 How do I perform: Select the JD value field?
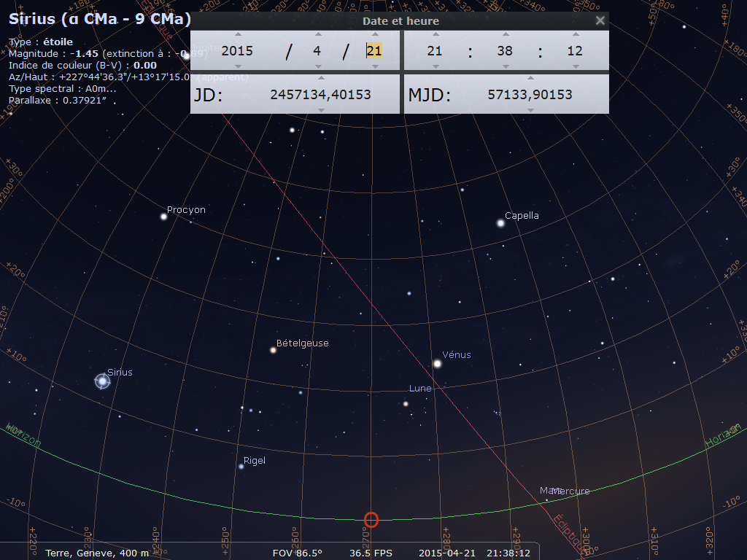click(x=320, y=95)
